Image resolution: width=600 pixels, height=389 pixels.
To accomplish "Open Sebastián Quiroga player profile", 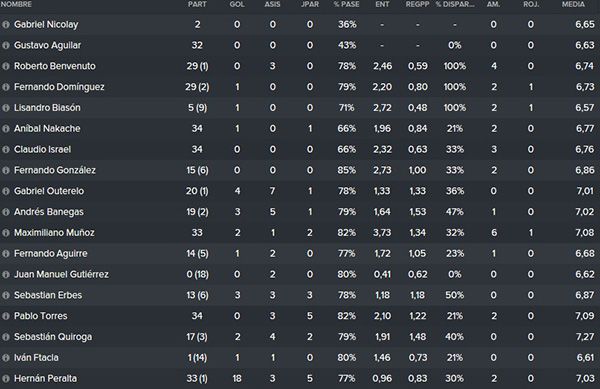I will coord(53,337).
